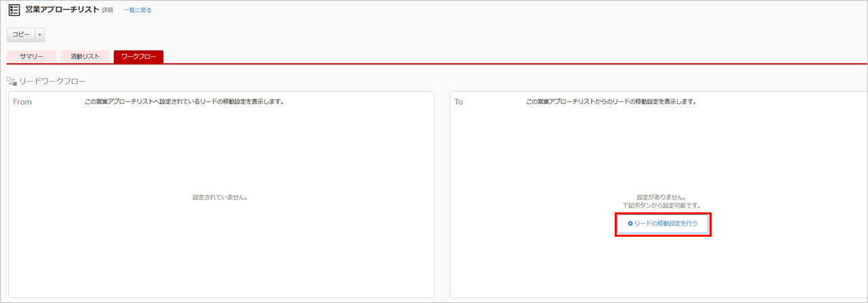The image size is (868, 303).
Task: Click the From panel label
Action: click(22, 102)
